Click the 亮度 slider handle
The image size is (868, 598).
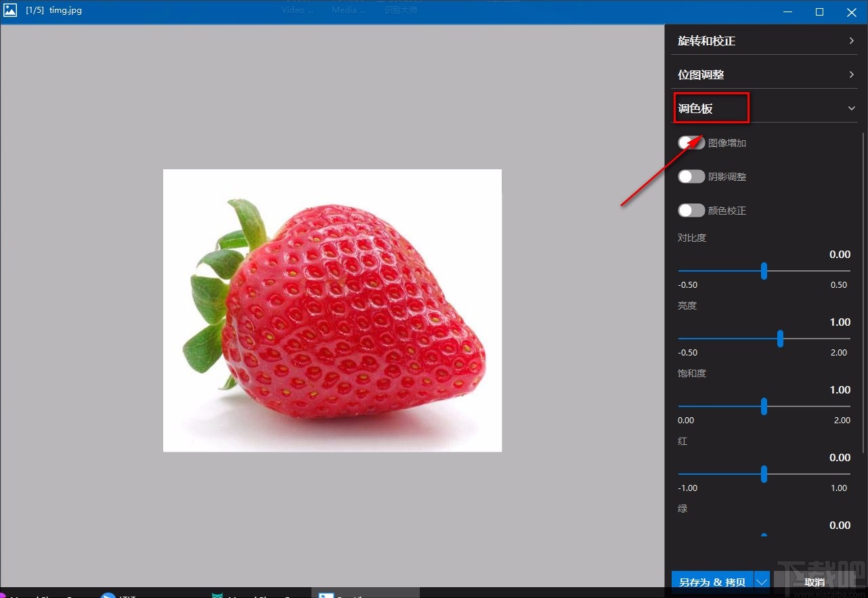tap(780, 339)
